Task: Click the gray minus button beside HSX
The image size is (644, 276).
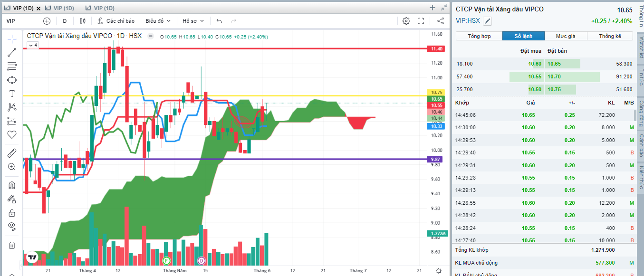Action: [150, 36]
